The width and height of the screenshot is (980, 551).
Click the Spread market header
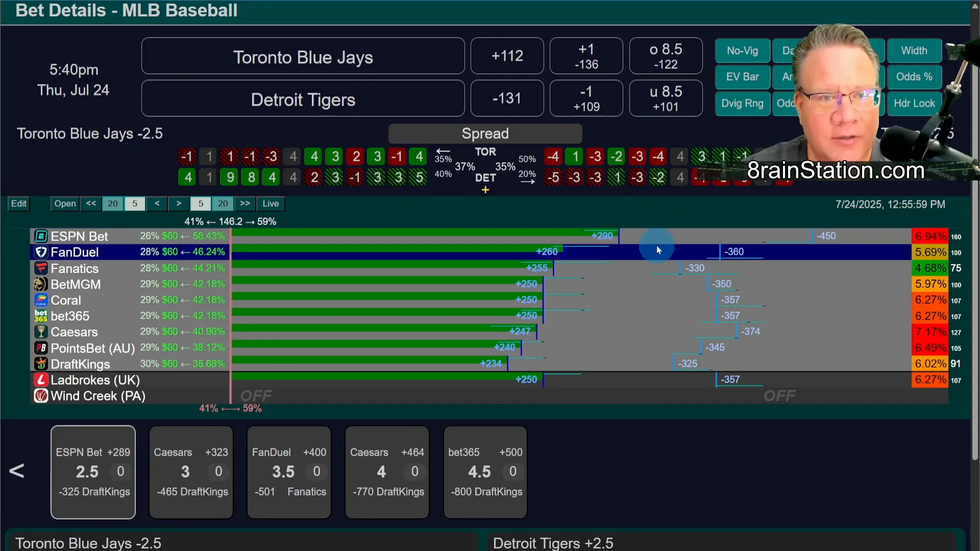485,134
